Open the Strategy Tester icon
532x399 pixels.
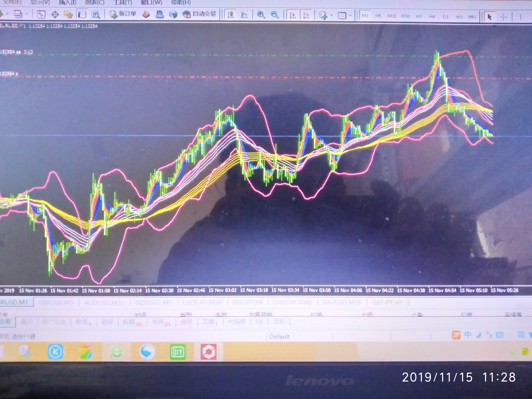pos(96,15)
